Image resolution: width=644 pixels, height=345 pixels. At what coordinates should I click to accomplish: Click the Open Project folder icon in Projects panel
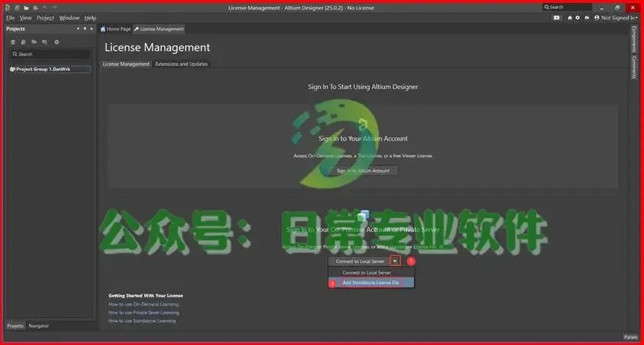point(34,42)
